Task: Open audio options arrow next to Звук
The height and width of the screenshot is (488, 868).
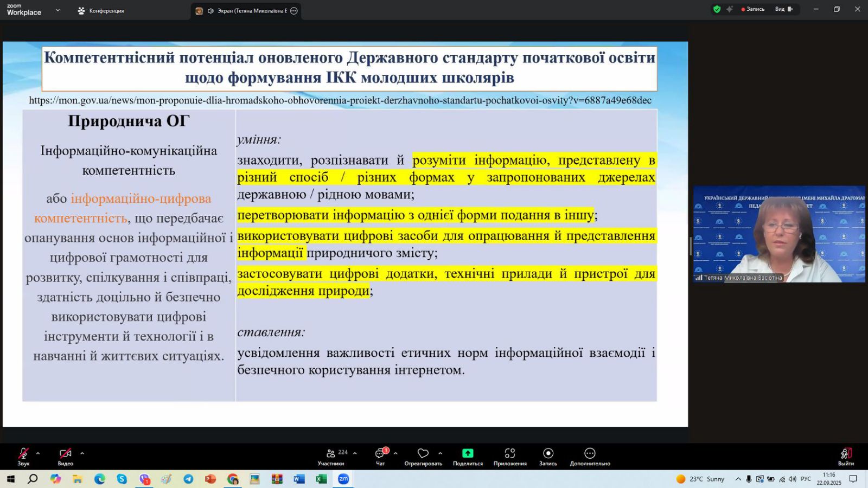Action: pyautogui.click(x=38, y=453)
